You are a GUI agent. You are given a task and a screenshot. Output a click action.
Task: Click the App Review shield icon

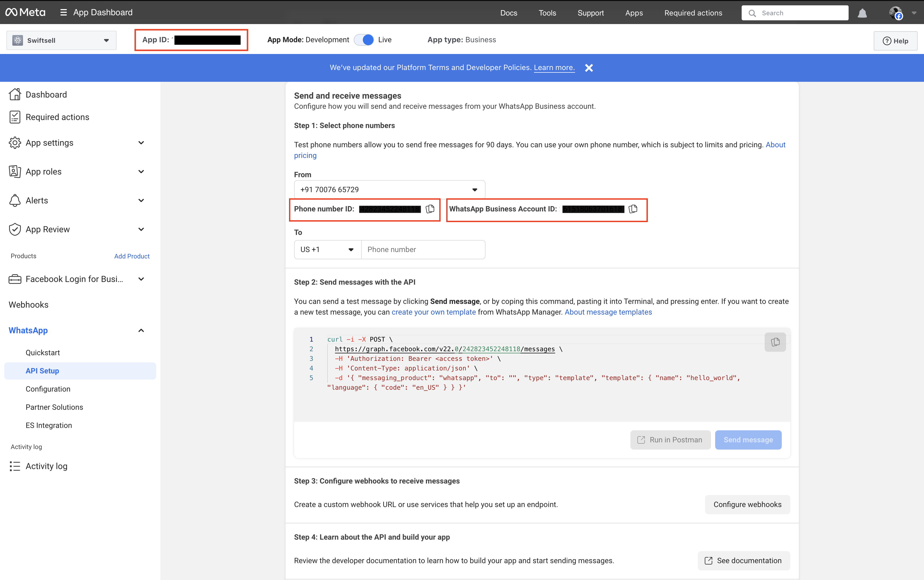tap(15, 229)
